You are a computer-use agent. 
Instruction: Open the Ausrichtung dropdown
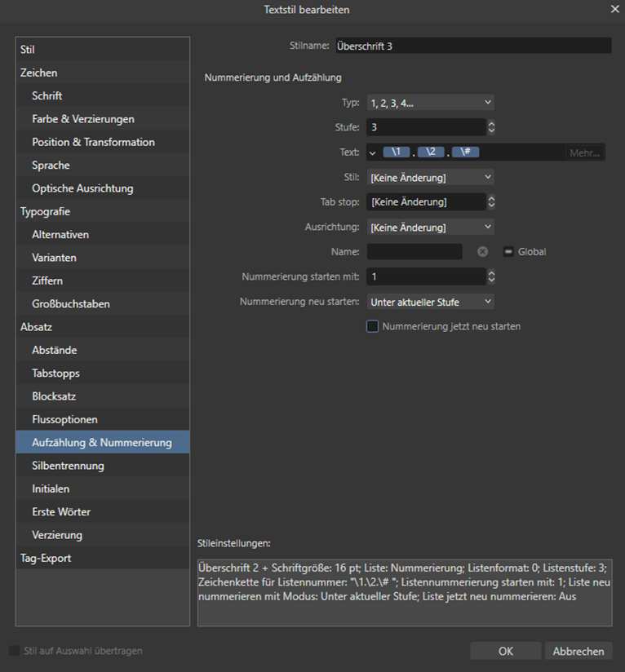point(430,228)
